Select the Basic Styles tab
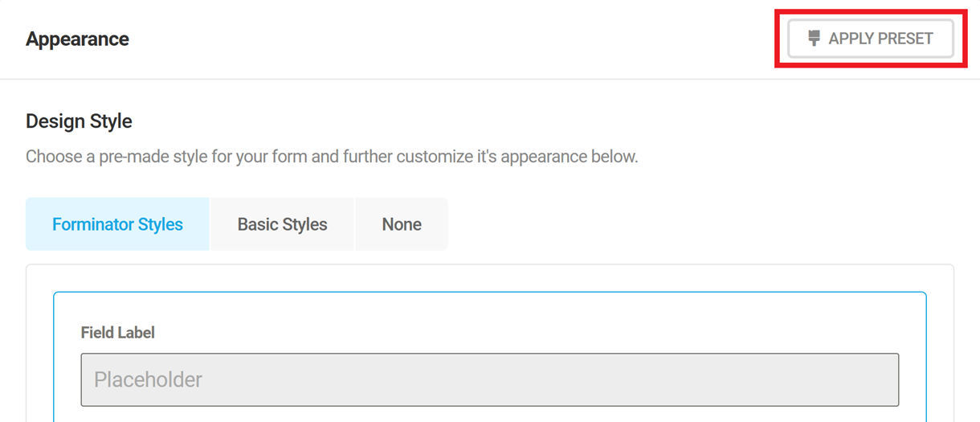 (282, 224)
